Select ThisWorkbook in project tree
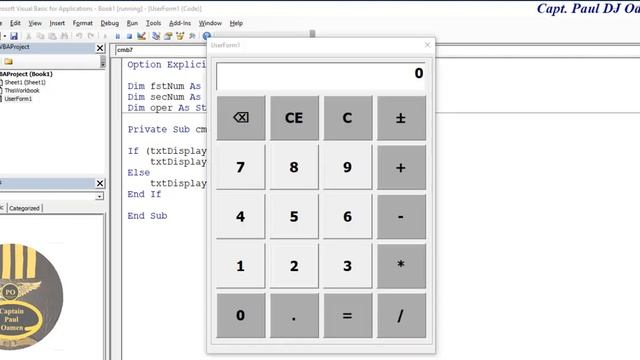640x360 pixels. (x=22, y=90)
